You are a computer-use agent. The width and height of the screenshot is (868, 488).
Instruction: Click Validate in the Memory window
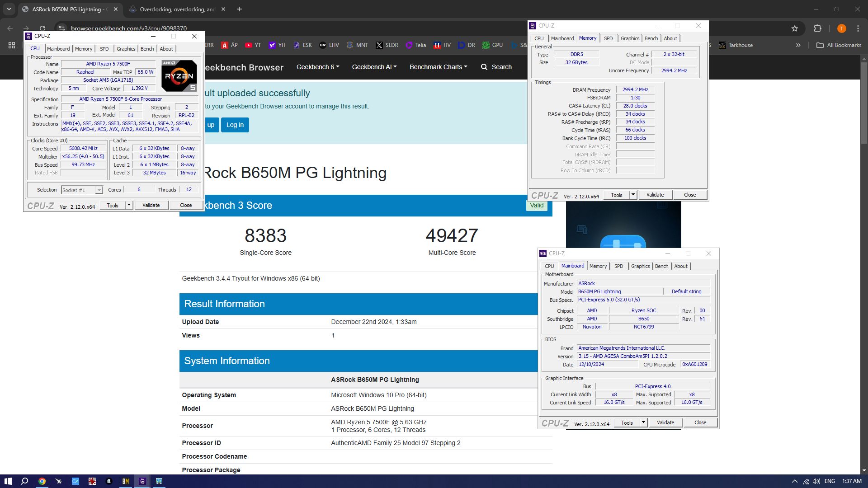(x=655, y=195)
